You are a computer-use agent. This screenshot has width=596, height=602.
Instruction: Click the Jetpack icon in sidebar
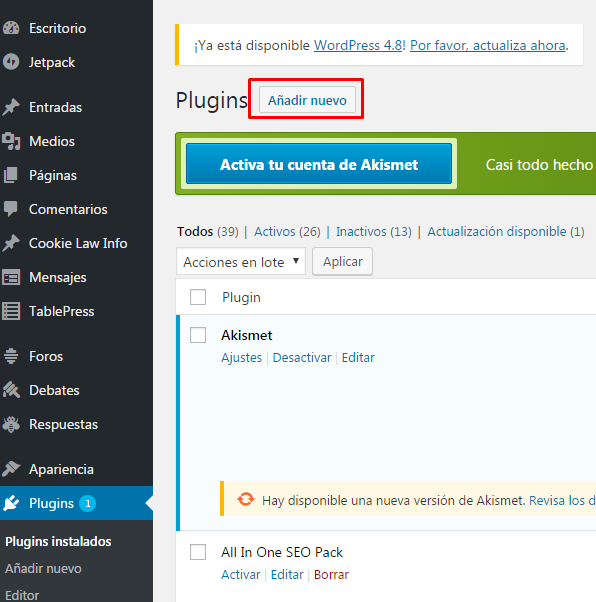tap(11, 62)
